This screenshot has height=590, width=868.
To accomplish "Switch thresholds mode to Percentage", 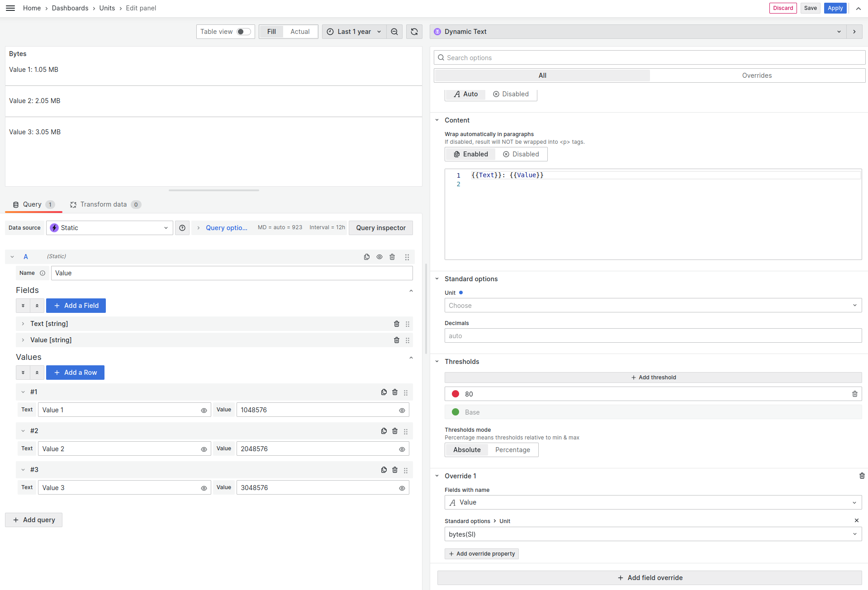I will pos(512,450).
